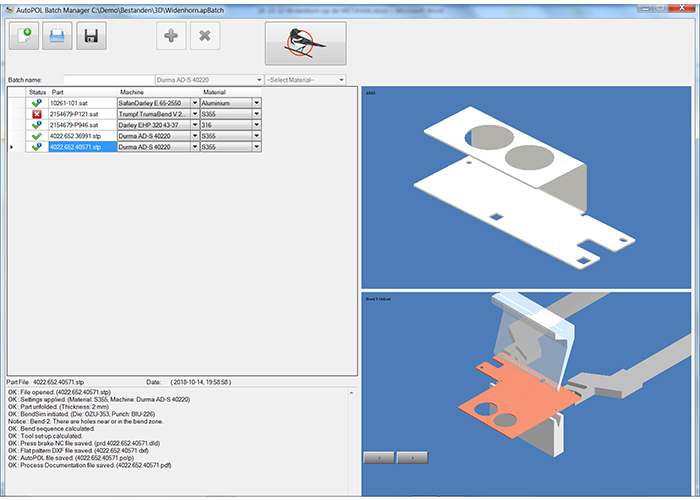Open the 316 material dropdown
Image resolution: width=700 pixels, height=500 pixels.
256,125
